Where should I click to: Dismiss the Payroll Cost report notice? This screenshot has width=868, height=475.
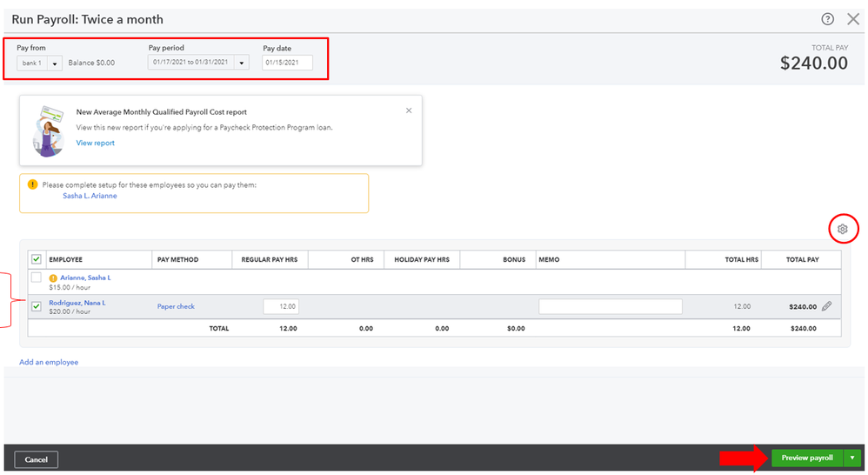tap(409, 110)
